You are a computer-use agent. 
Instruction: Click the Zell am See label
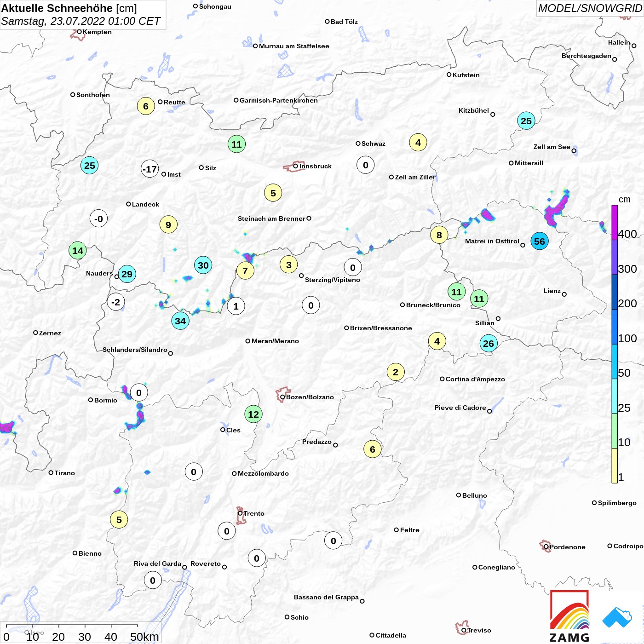click(552, 147)
